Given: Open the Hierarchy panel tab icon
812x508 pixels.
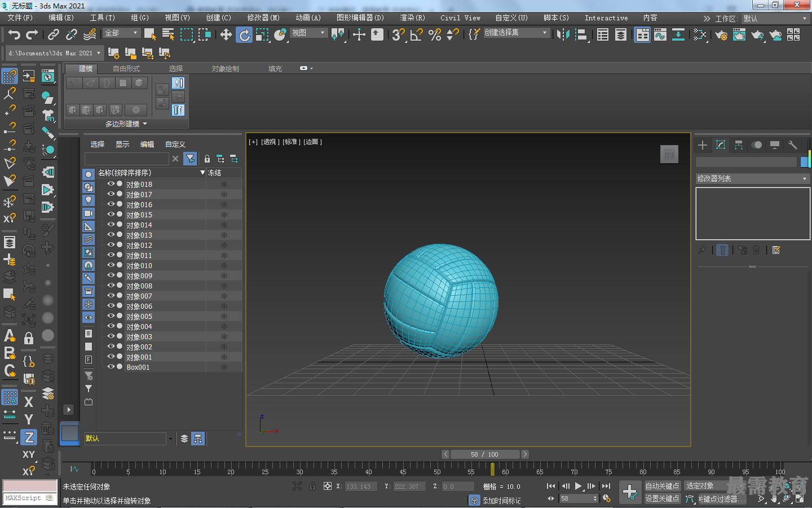Looking at the screenshot, I should (739, 145).
